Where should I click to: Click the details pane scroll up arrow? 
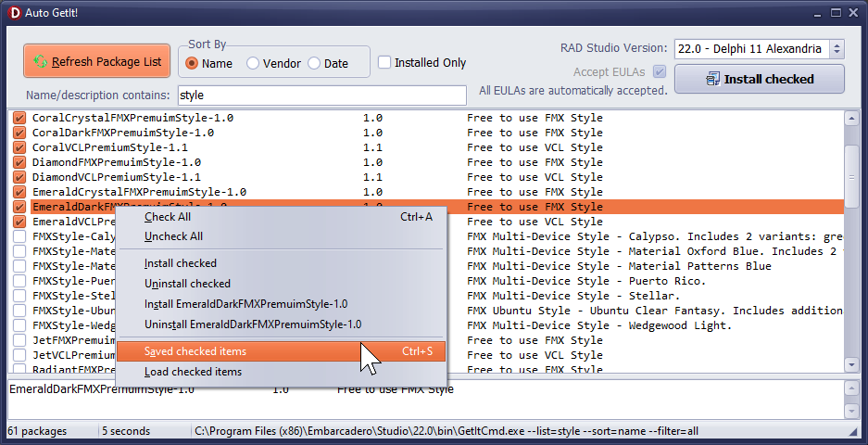point(851,388)
